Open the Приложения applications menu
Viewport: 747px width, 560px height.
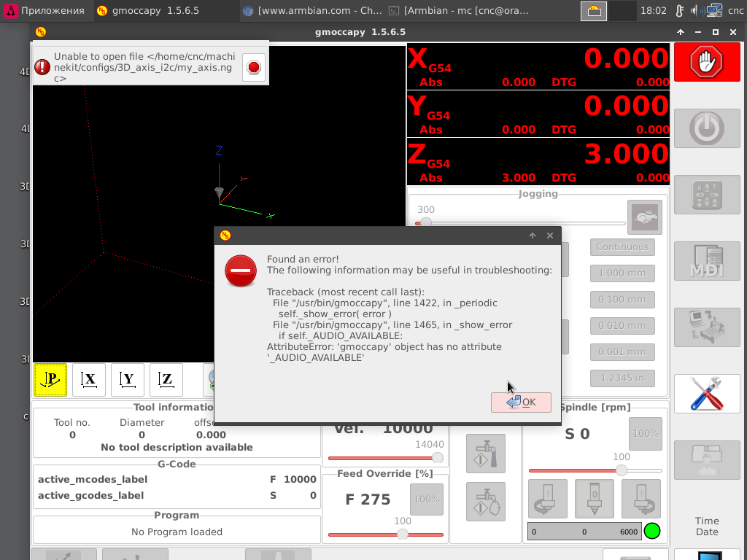click(x=44, y=10)
